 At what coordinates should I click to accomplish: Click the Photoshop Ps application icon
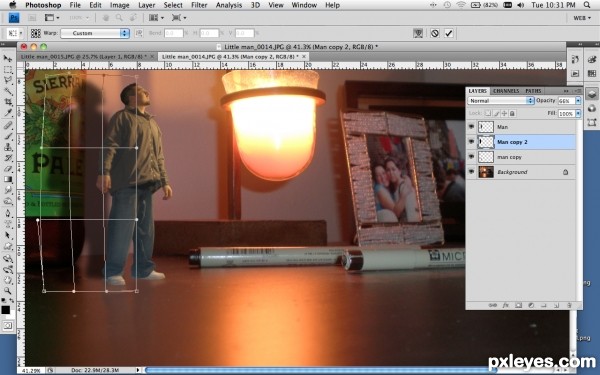pyautogui.click(x=14, y=18)
